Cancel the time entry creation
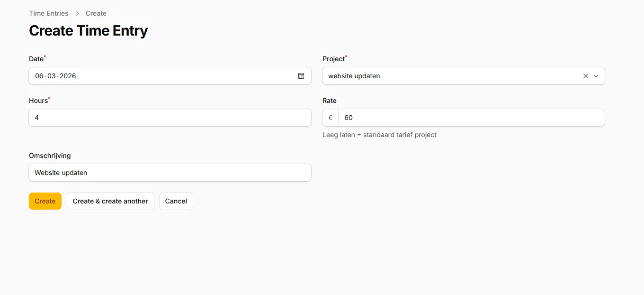Image resolution: width=644 pixels, height=295 pixels. (176, 201)
